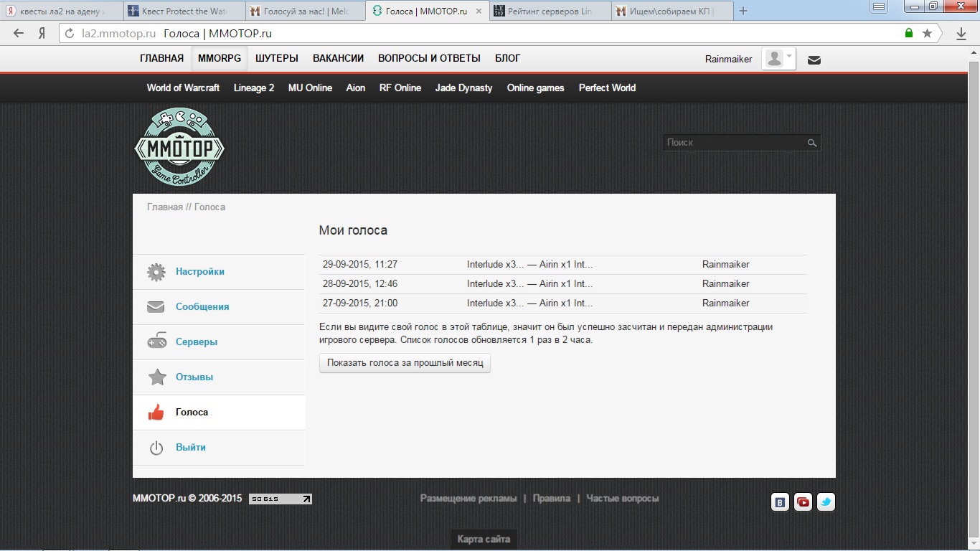The height and width of the screenshot is (551, 980).
Task: Open the browser hamburger menu icon
Action: 878,6
